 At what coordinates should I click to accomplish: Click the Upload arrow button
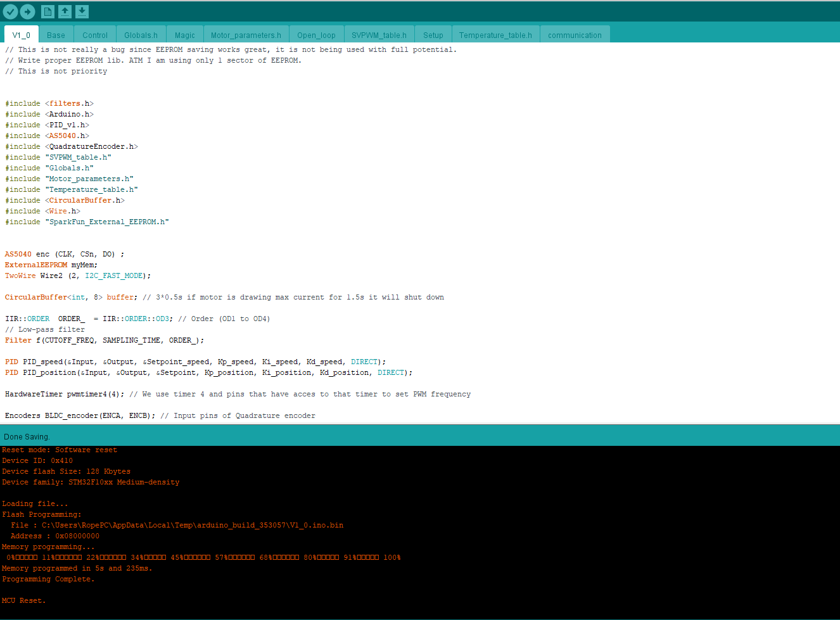[x=28, y=11]
